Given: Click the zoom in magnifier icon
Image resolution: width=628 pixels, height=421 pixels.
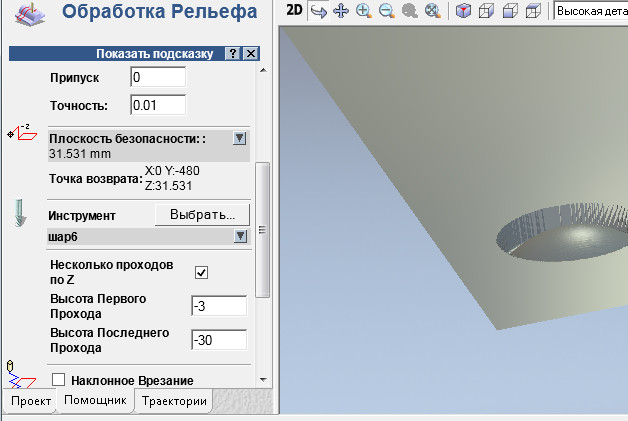Looking at the screenshot, I should pyautogui.click(x=363, y=12).
